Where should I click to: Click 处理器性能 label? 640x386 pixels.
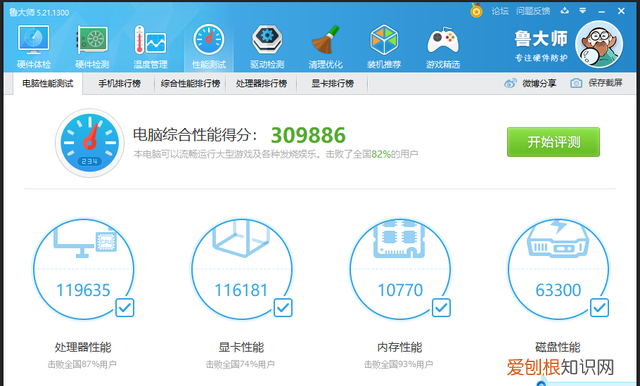[x=83, y=347]
